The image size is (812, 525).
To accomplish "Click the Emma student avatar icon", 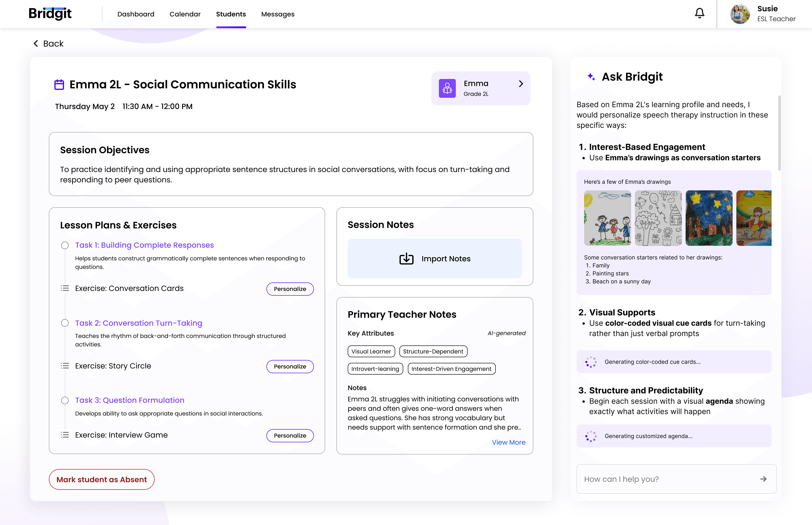I will click(447, 88).
